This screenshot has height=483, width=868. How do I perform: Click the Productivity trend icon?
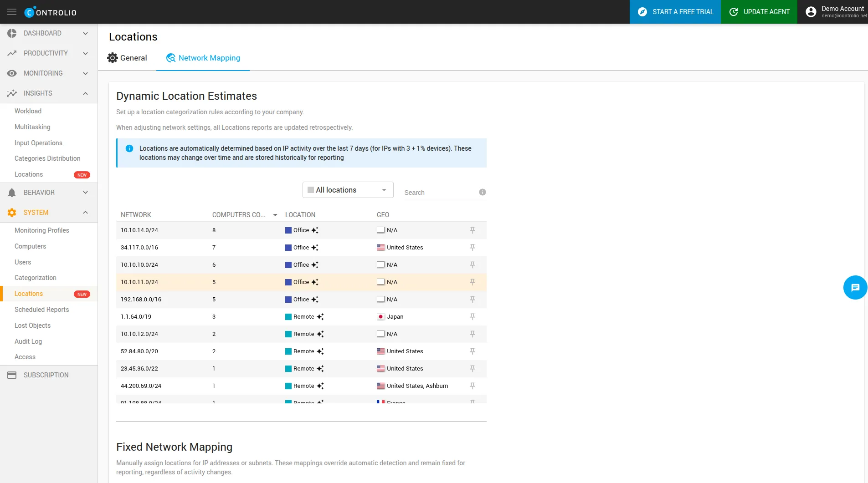(12, 53)
